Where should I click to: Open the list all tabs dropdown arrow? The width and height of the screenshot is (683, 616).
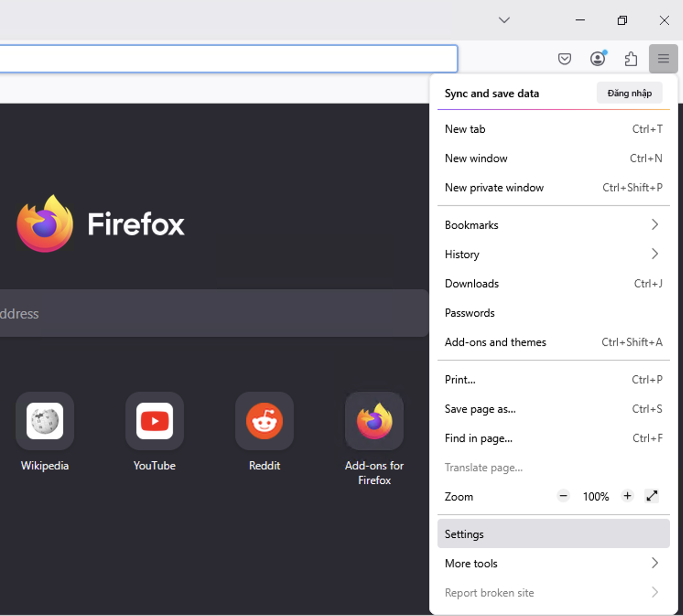[x=504, y=20]
